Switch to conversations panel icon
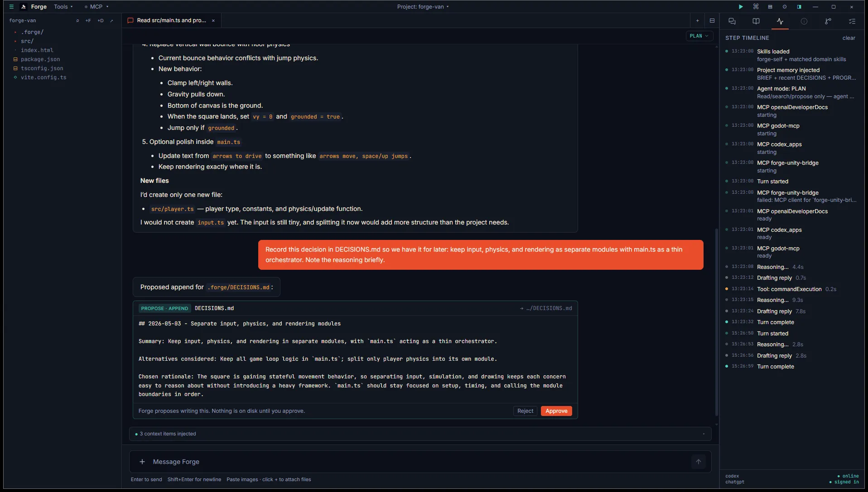This screenshot has height=492, width=868. pos(732,21)
